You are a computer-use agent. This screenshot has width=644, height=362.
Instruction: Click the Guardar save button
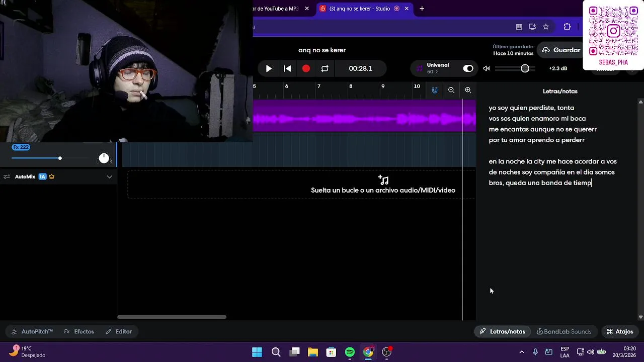pyautogui.click(x=561, y=50)
